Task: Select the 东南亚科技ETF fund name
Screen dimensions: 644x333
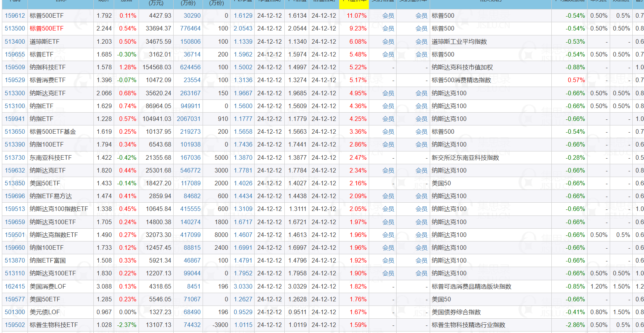Action: click(50, 157)
